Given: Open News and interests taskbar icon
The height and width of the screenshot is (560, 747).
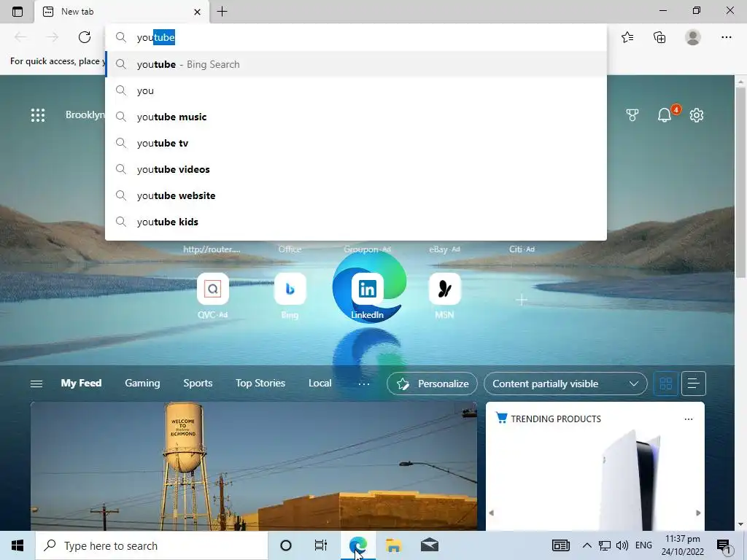Looking at the screenshot, I should point(561,545).
